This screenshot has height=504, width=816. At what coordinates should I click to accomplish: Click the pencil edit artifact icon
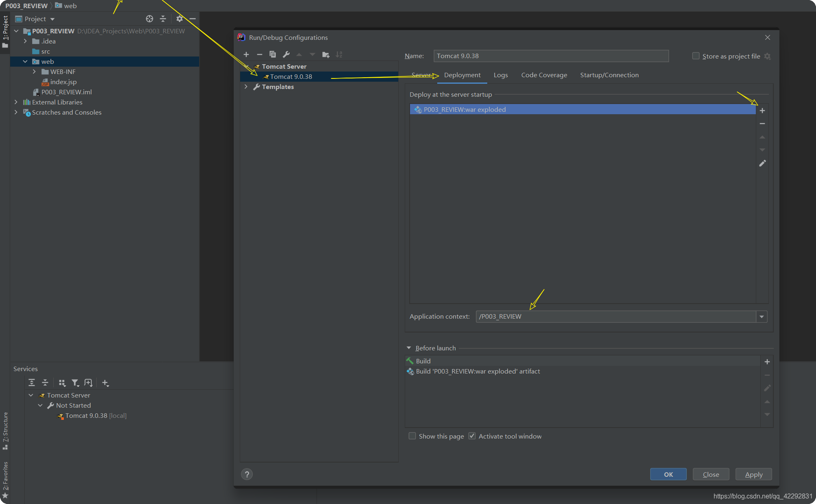[762, 163]
